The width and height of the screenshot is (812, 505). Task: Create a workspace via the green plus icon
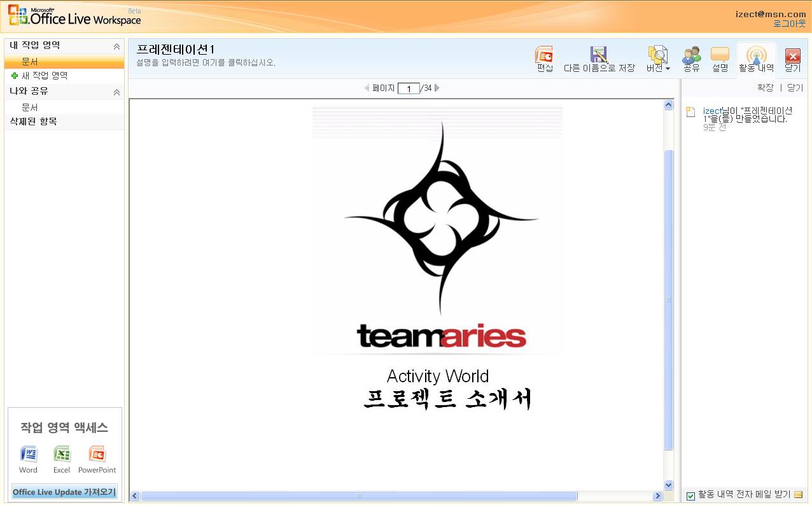(14, 76)
